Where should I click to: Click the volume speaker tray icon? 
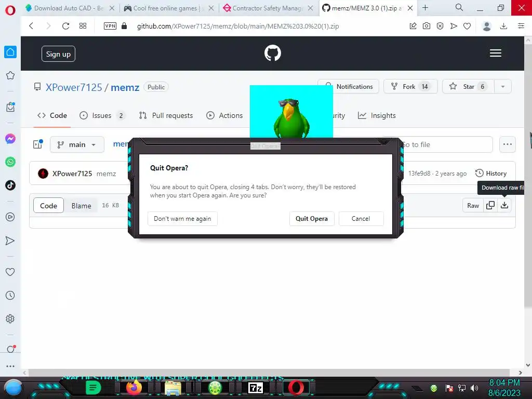coord(474,388)
